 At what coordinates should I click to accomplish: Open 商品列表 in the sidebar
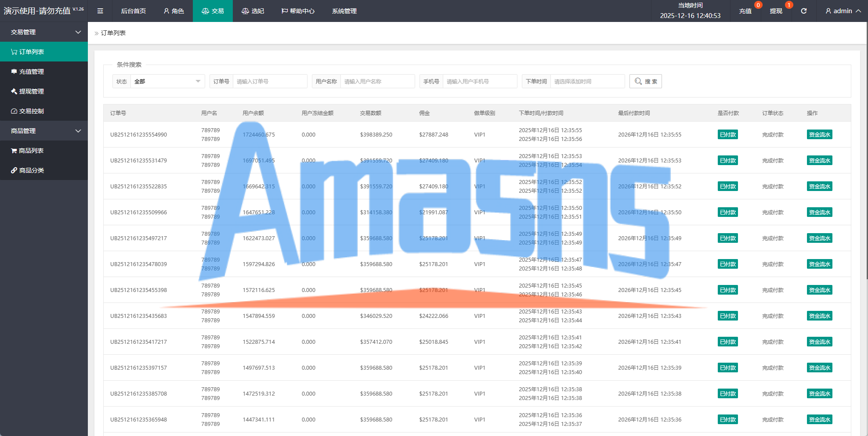[44, 151]
